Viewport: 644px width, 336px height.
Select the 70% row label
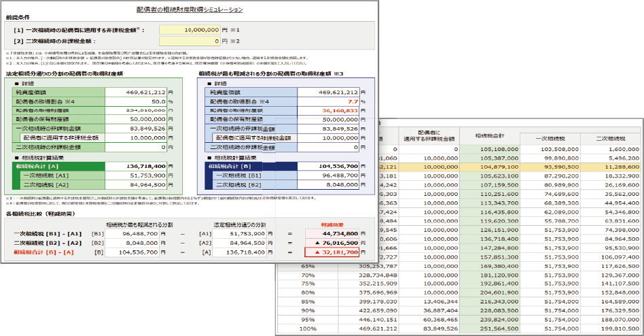(x=308, y=275)
